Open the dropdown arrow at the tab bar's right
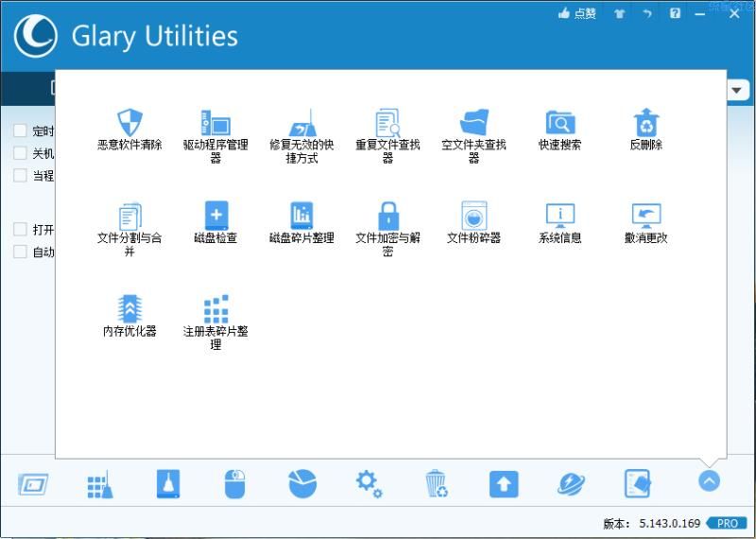 (x=736, y=90)
